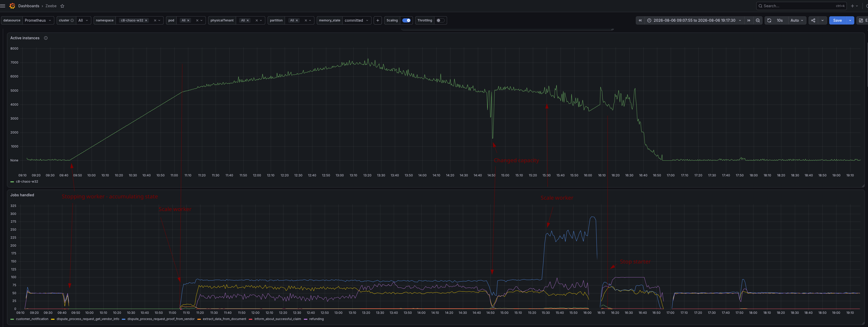Screen dimensions: 868x327
Task: Show Active instances panel info tooltip
Action: click(x=46, y=38)
